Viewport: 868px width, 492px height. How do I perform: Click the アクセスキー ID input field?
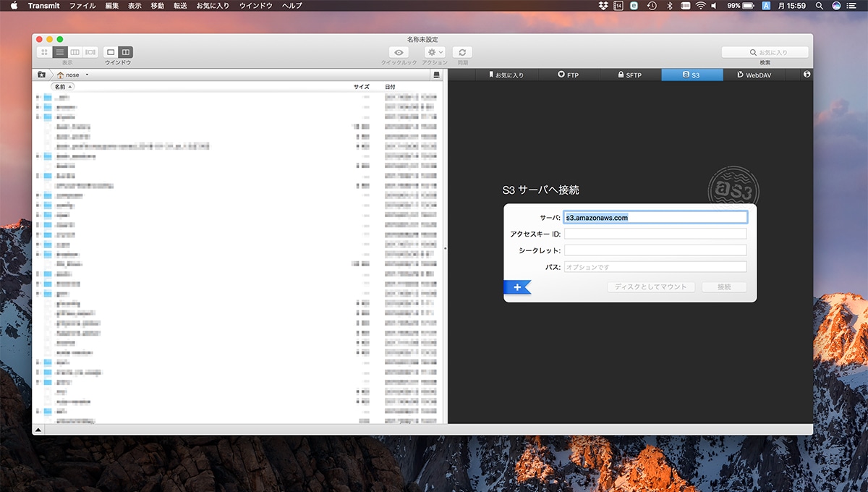coord(655,234)
